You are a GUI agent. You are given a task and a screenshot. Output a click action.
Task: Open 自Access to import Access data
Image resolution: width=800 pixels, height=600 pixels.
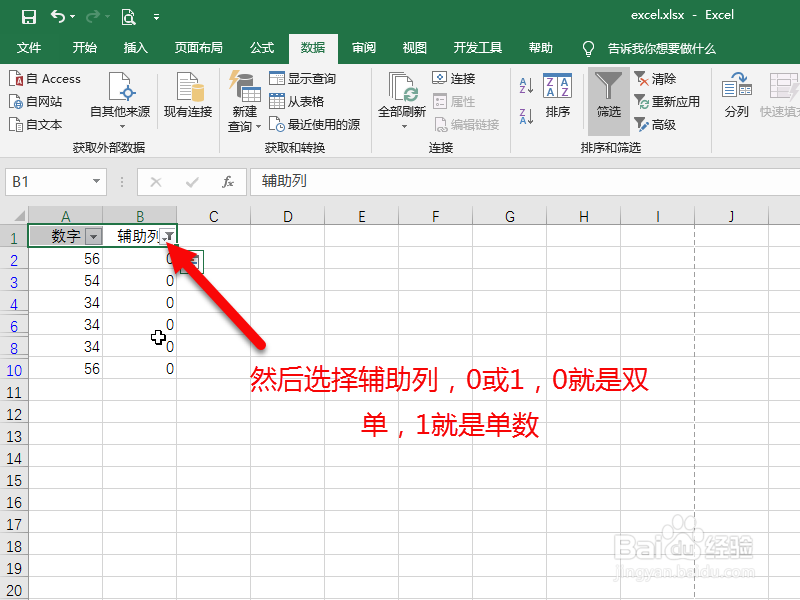[46, 78]
